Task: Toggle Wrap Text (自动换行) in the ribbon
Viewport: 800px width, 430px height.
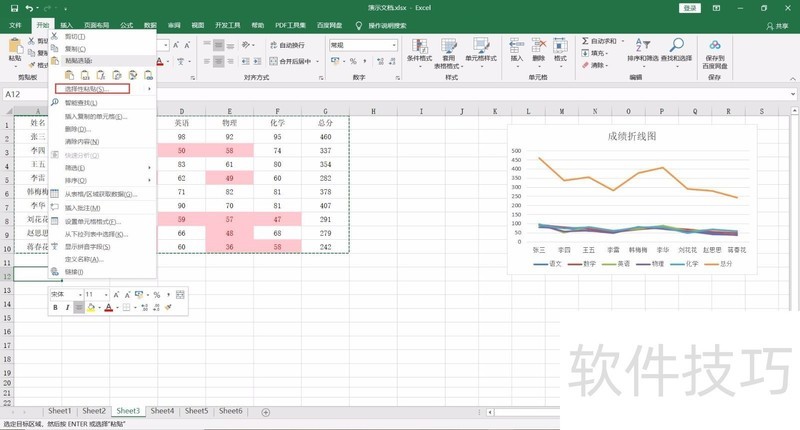Action: tap(287, 45)
